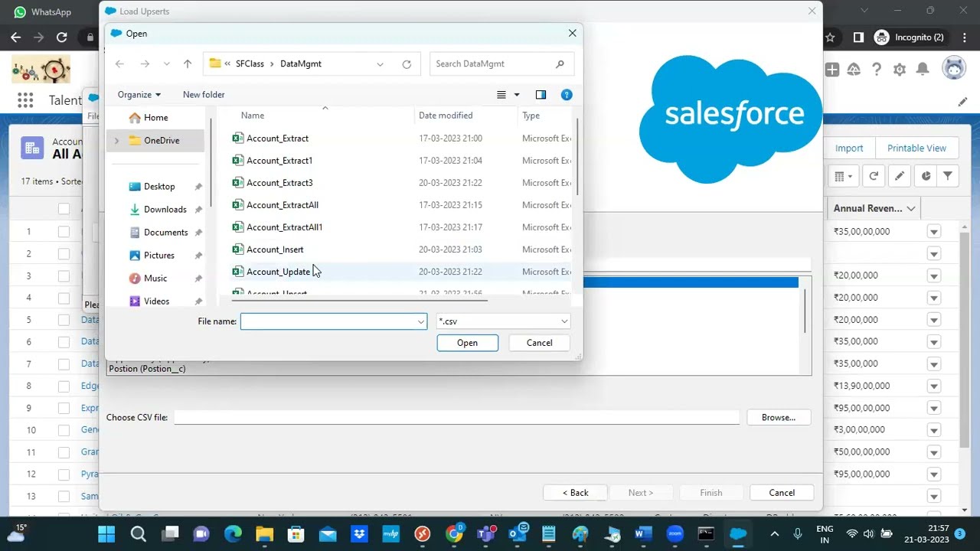The image size is (980, 551).
Task: Tick the checkbox for row 12
Action: tap(64, 474)
